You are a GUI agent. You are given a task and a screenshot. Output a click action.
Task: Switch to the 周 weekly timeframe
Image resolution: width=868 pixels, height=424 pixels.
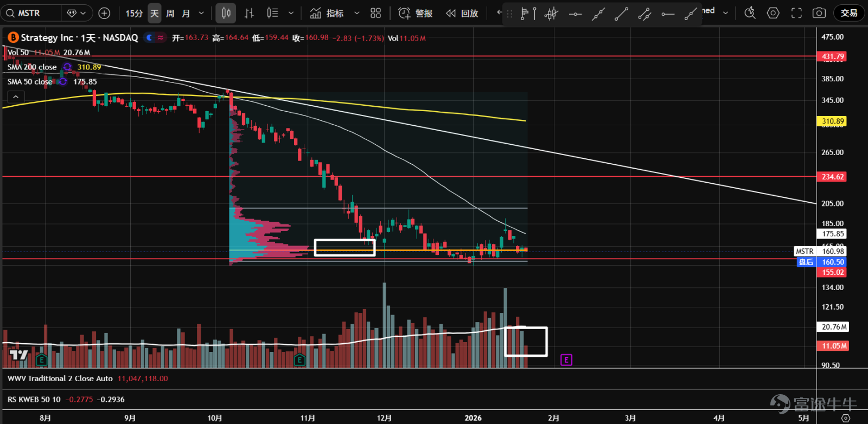(x=170, y=13)
